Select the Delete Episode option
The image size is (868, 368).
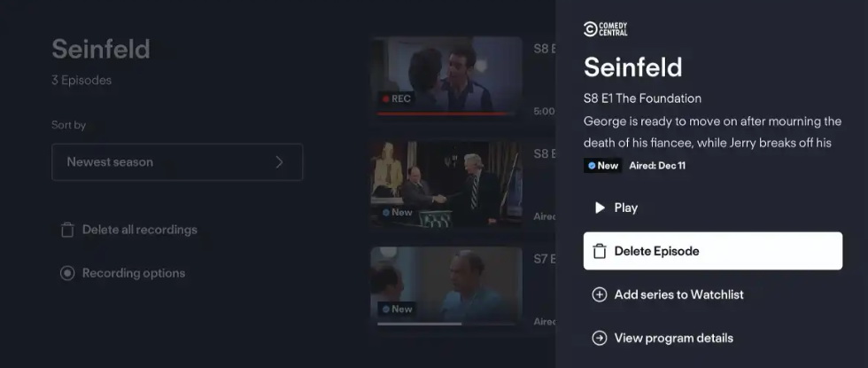pos(713,251)
